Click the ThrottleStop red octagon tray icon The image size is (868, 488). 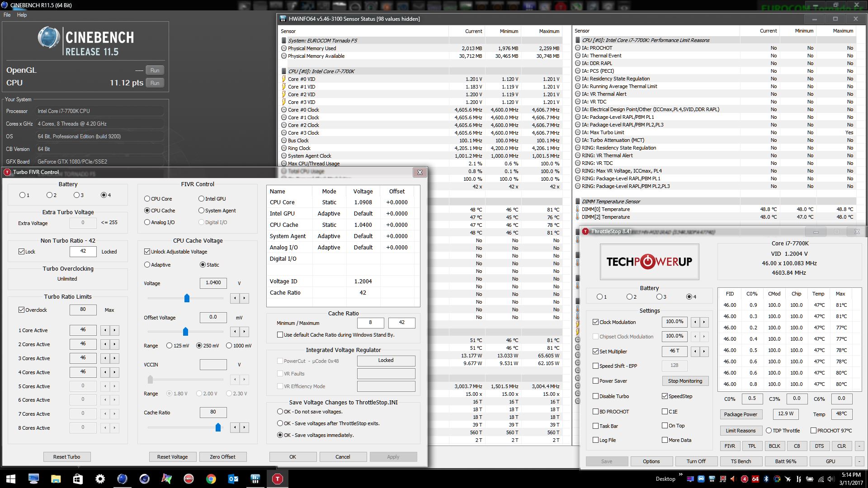[745, 479]
